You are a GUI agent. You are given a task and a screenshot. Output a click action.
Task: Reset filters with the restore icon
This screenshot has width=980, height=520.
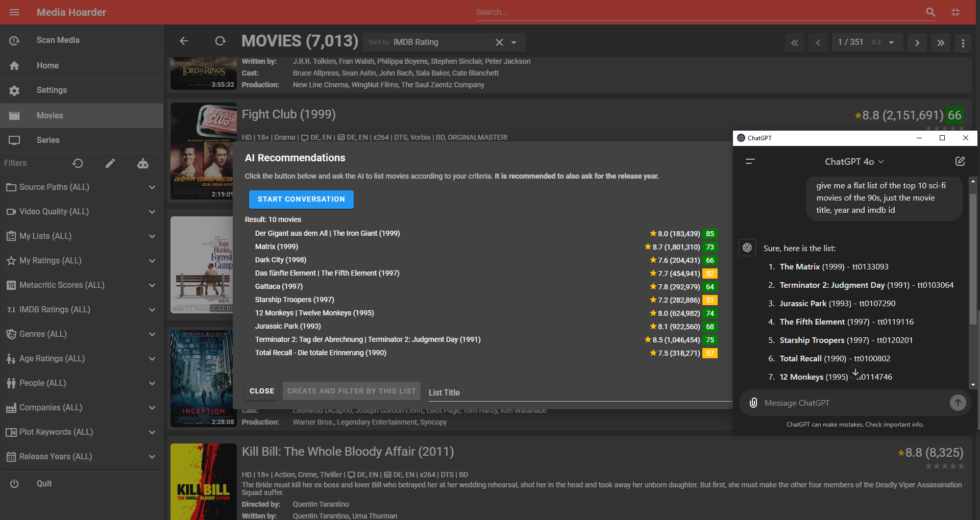tap(78, 163)
